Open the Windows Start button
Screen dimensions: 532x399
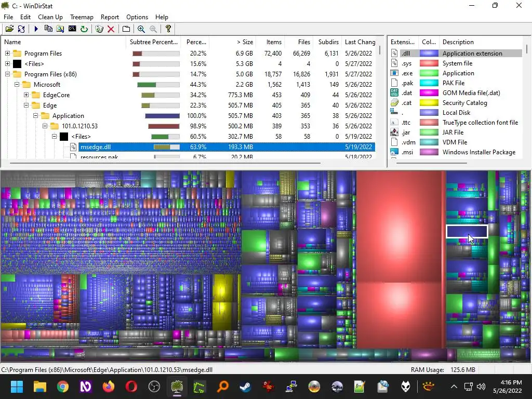point(17,387)
